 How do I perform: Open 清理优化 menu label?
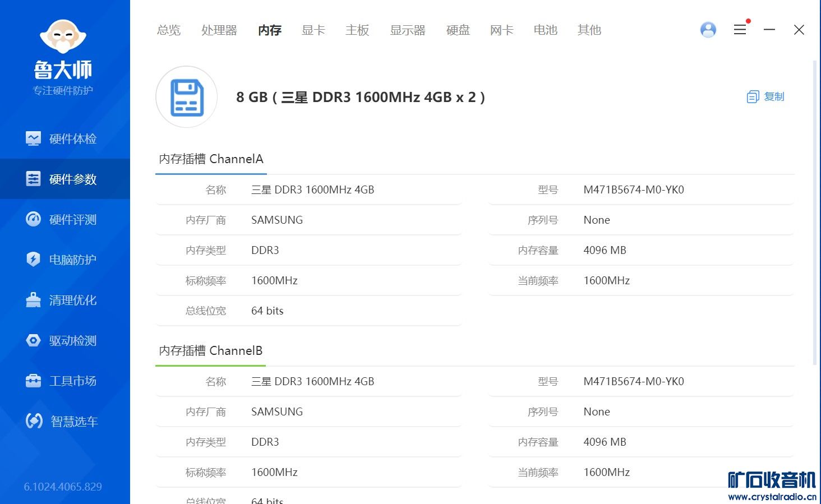(73, 300)
